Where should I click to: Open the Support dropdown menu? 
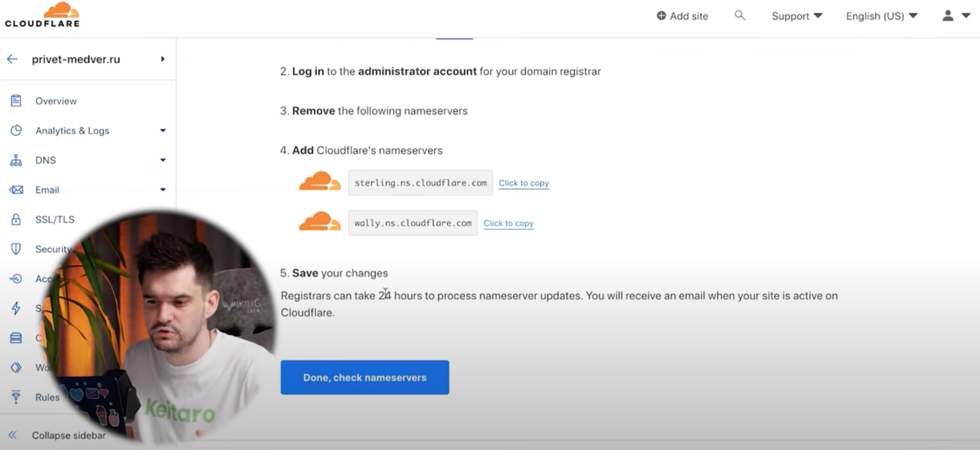(797, 16)
